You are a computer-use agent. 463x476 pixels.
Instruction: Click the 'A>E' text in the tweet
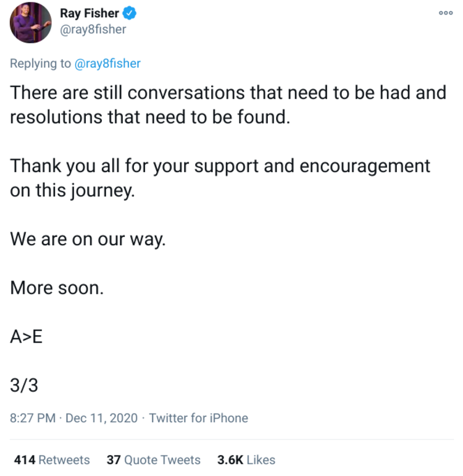(x=27, y=336)
